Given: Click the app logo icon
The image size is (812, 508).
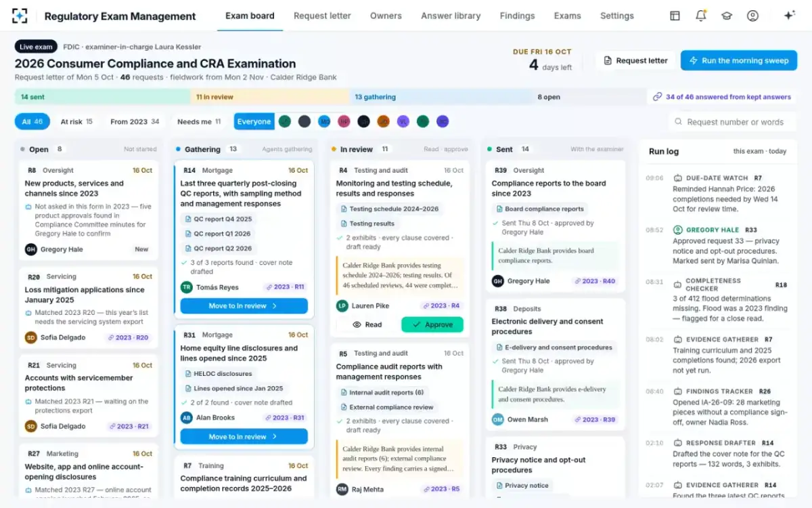Looking at the screenshot, I should pyautogui.click(x=20, y=16).
